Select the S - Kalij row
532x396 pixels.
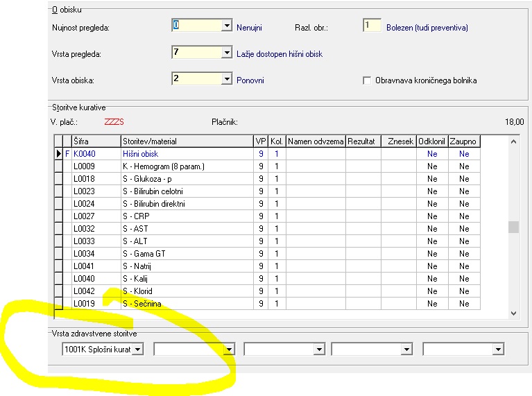tap(267, 279)
